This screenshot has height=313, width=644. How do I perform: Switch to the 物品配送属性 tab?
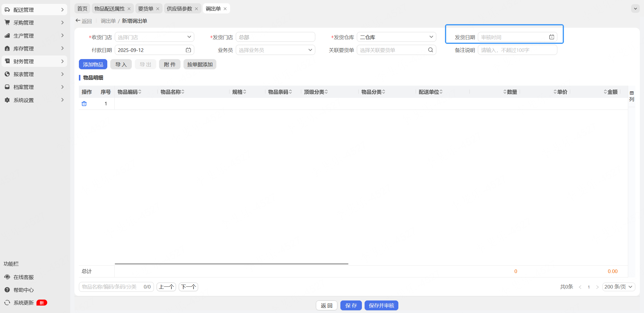pos(109,9)
